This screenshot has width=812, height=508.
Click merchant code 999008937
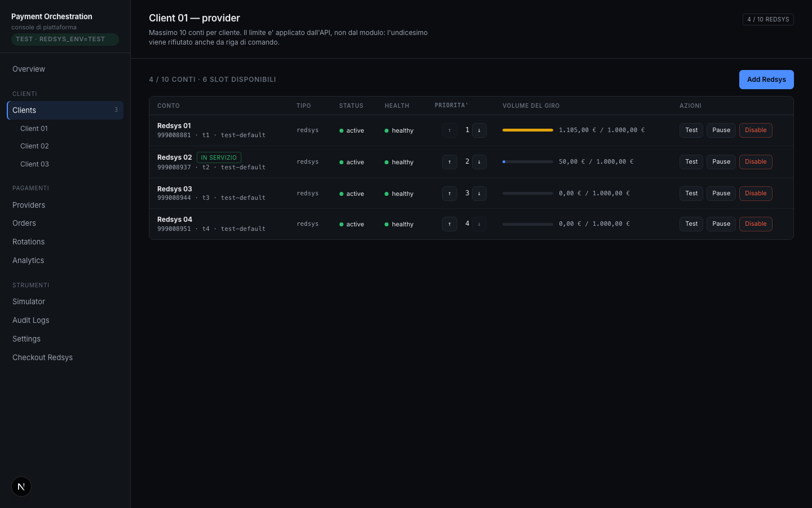coord(174,168)
